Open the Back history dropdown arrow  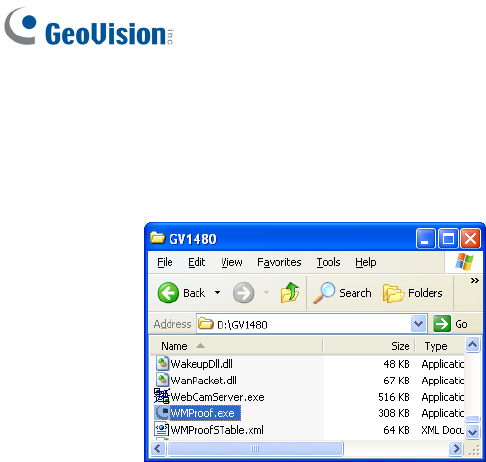217,293
